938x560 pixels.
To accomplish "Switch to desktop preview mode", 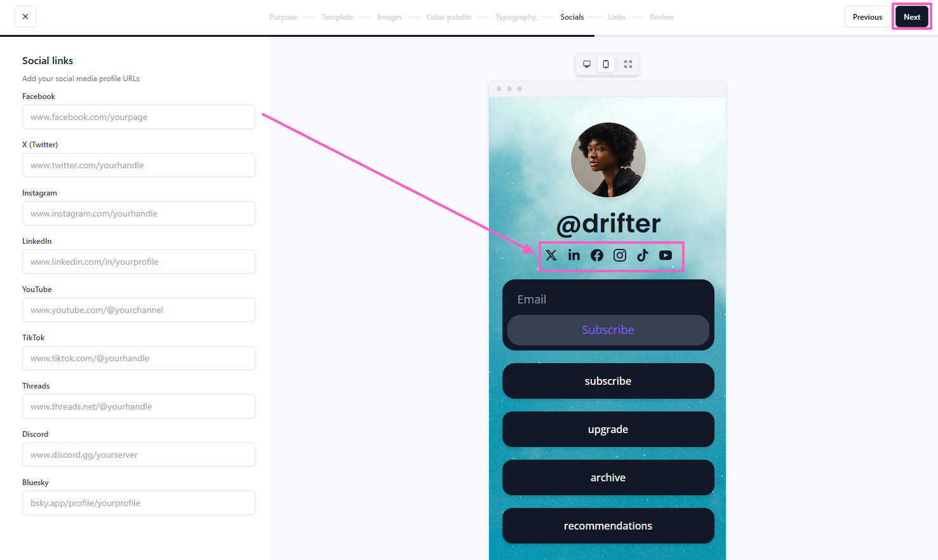I will 587,64.
